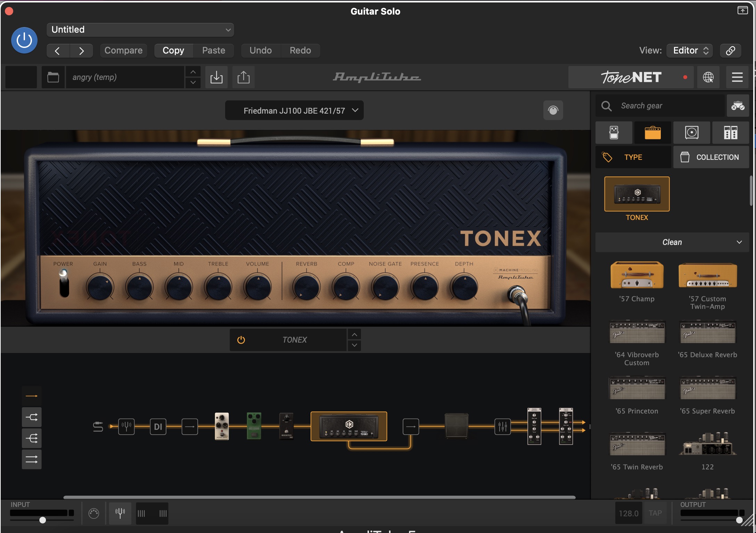Screen dimensions: 756x533
Task: Open the Friedman JJ100 tone model dropdown
Action: click(294, 110)
